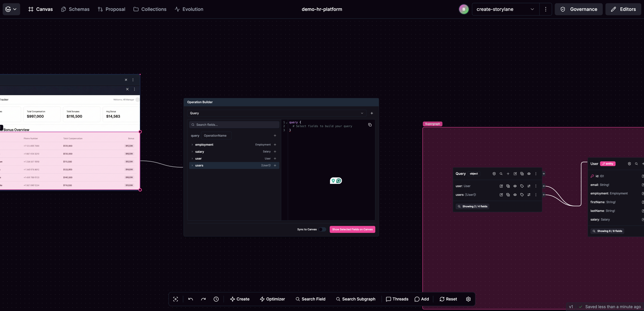Open the Evolution tab
The height and width of the screenshot is (311, 644).
coord(189,9)
